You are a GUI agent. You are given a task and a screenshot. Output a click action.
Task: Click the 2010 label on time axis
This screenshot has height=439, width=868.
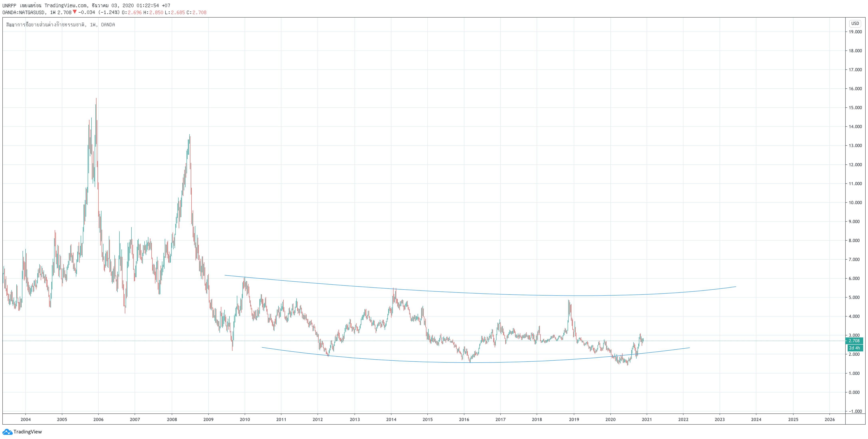[x=245, y=419]
